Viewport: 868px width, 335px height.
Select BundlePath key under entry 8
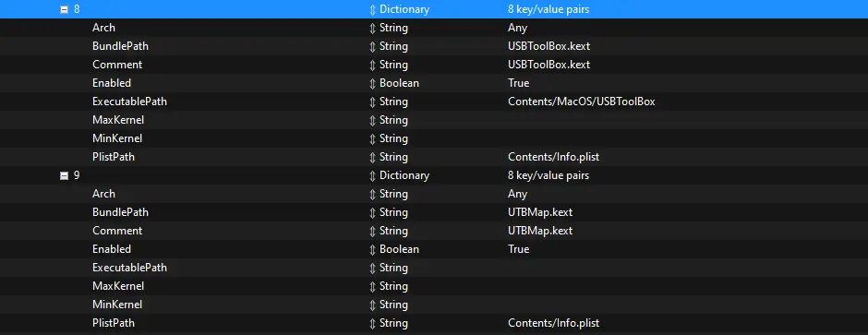(120, 46)
